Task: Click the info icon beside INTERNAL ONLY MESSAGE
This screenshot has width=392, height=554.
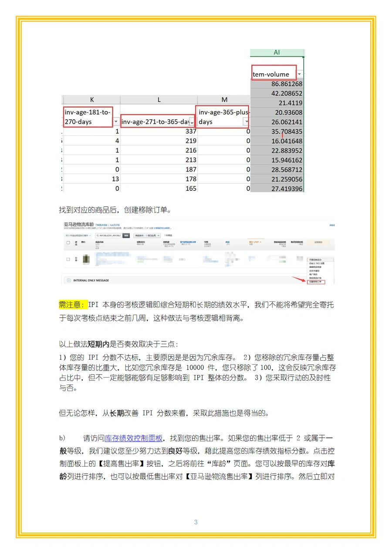Action: (69, 280)
